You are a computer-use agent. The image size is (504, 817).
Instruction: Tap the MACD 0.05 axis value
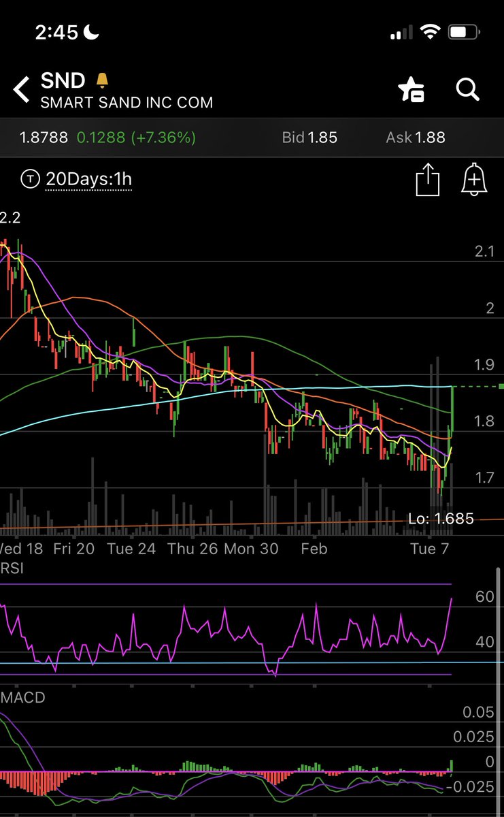(478, 713)
